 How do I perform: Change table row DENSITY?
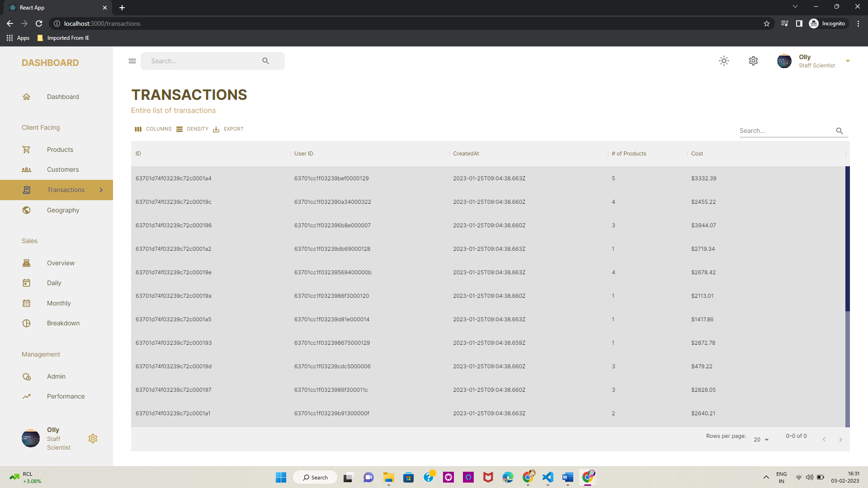click(x=192, y=129)
